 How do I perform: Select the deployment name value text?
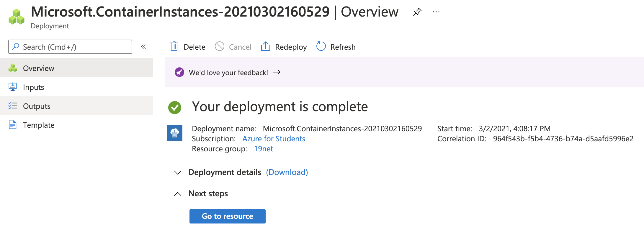(x=342, y=129)
